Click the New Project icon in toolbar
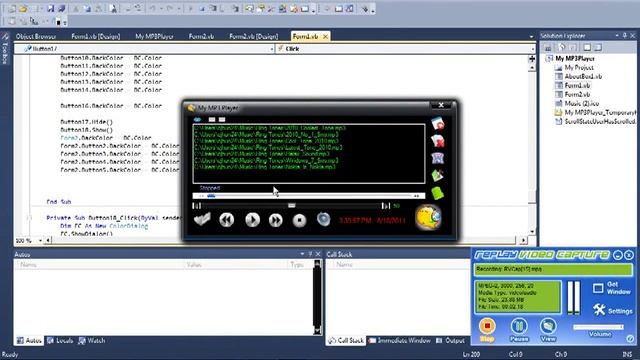Image resolution: width=640 pixels, height=360 pixels. (x=12, y=9)
